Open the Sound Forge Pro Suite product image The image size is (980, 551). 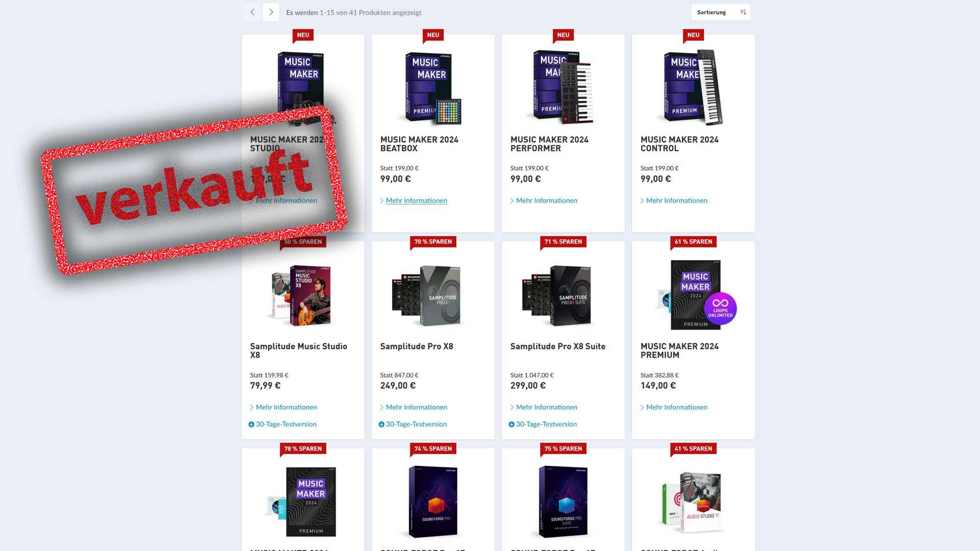click(563, 502)
